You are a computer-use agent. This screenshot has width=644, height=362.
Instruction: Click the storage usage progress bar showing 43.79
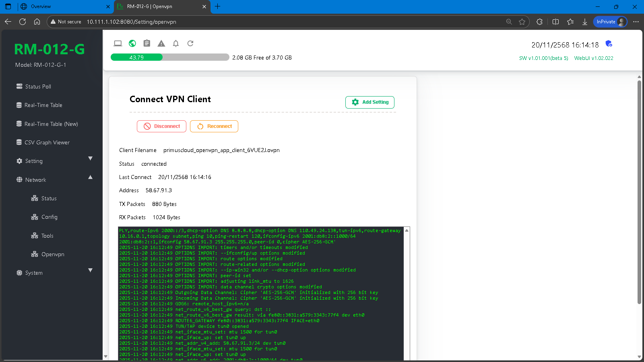coord(170,58)
